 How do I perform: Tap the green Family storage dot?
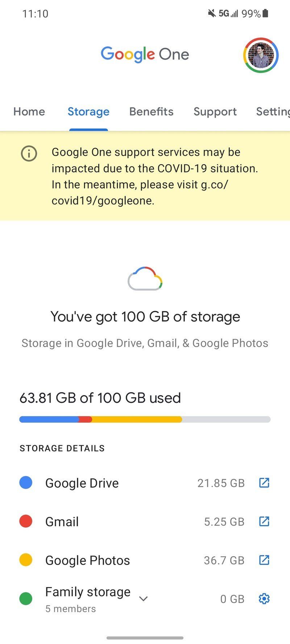[x=26, y=599]
